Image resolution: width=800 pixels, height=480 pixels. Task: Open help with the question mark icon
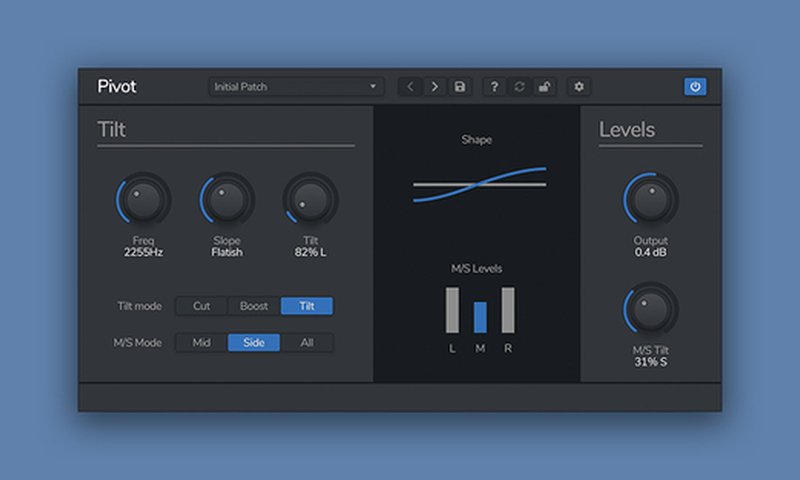[494, 87]
